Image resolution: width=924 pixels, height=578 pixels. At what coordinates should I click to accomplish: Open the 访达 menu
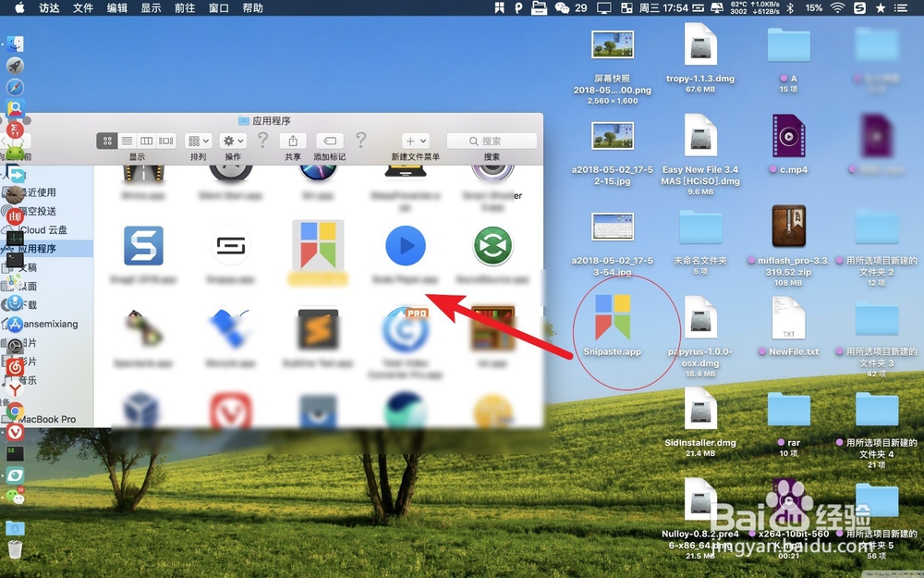(49, 7)
